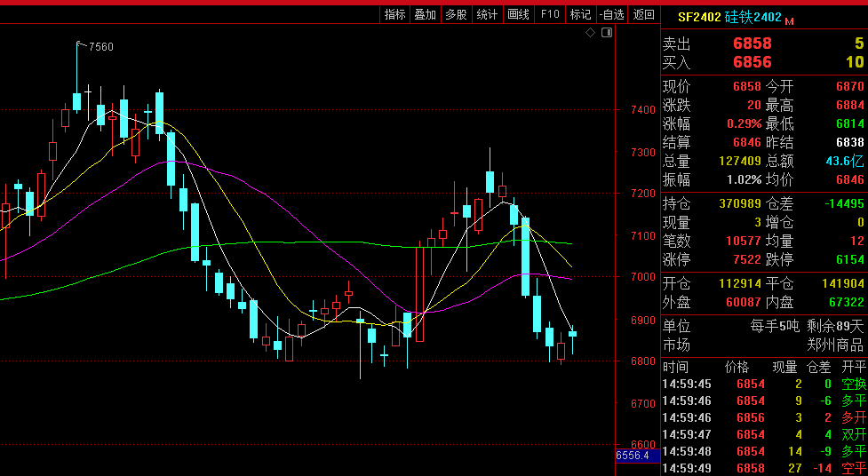Viewport: 868px width, 476px height.
Task: Activate the 画线 drawing tool
Action: [518, 14]
